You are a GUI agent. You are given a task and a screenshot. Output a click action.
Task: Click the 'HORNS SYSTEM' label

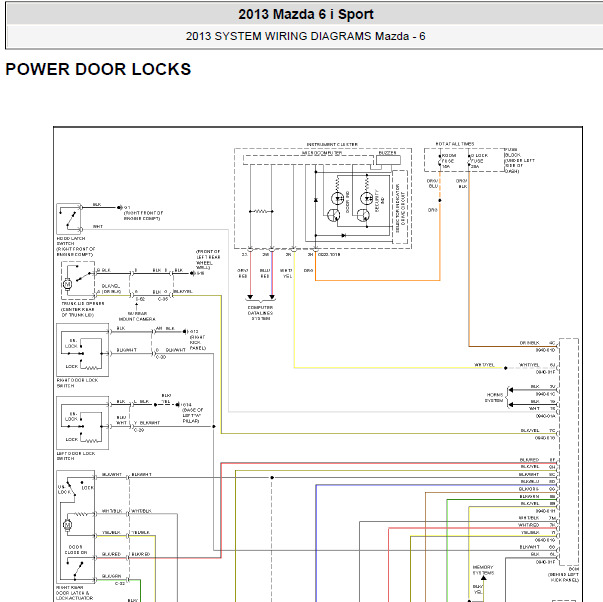(495, 398)
